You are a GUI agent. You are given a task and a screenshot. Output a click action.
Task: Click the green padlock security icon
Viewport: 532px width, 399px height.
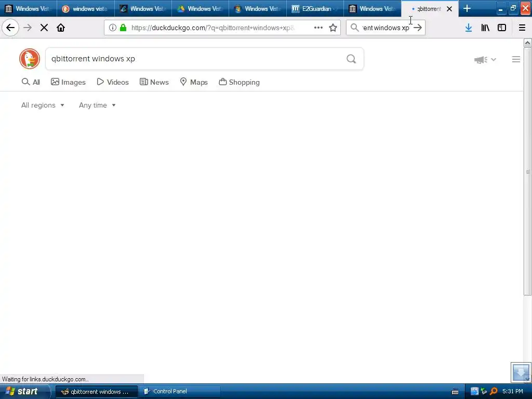[x=123, y=28]
